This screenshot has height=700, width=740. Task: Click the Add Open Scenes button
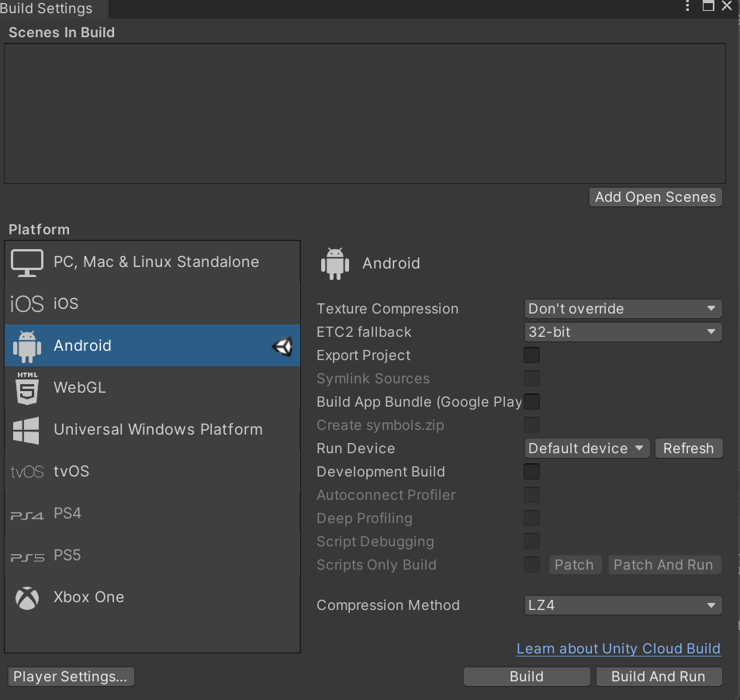pyautogui.click(x=655, y=197)
